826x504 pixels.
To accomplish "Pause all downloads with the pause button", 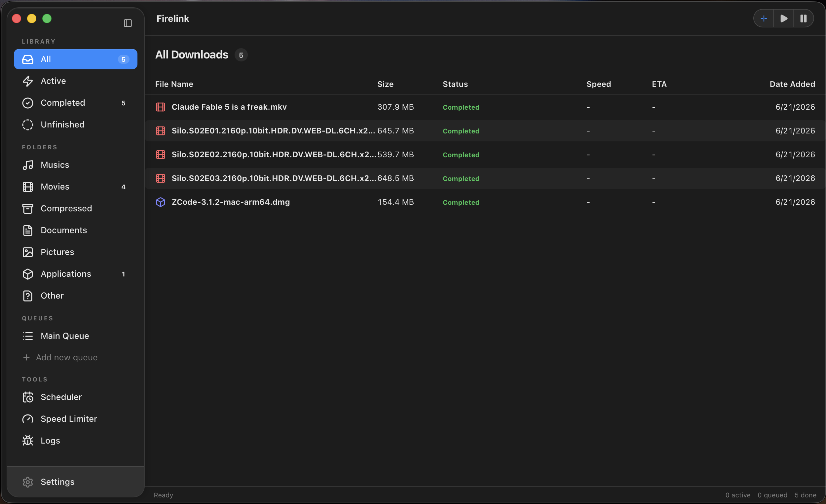I will (x=803, y=18).
